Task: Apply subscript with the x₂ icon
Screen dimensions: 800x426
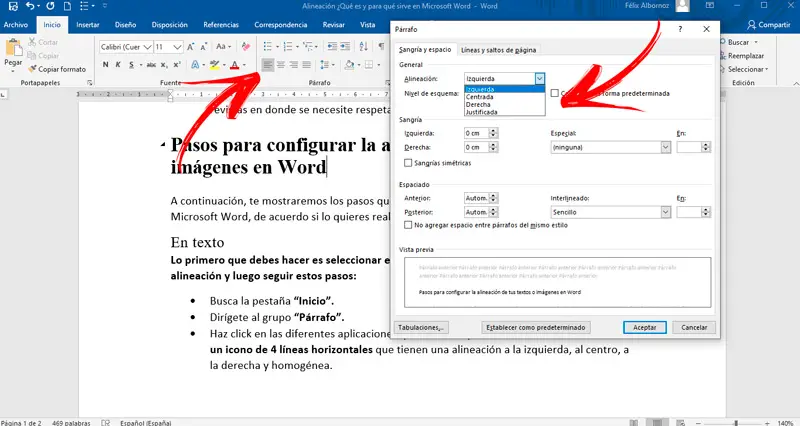Action: tap(164, 65)
